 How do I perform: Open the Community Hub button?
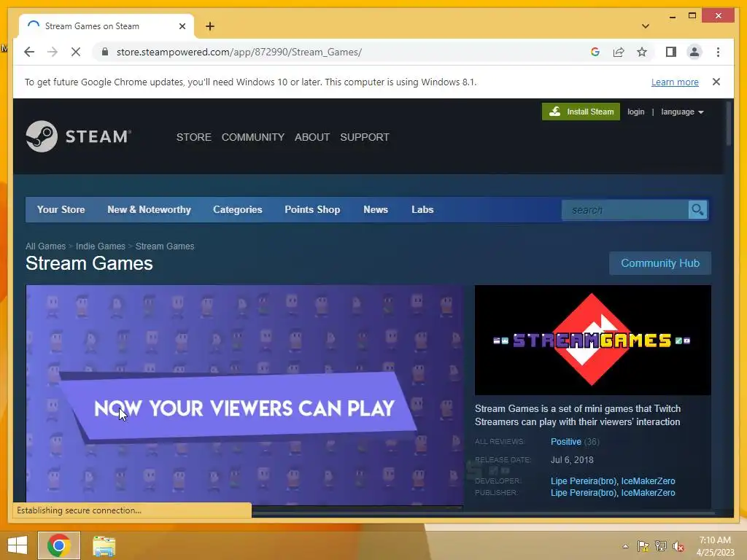pyautogui.click(x=659, y=262)
